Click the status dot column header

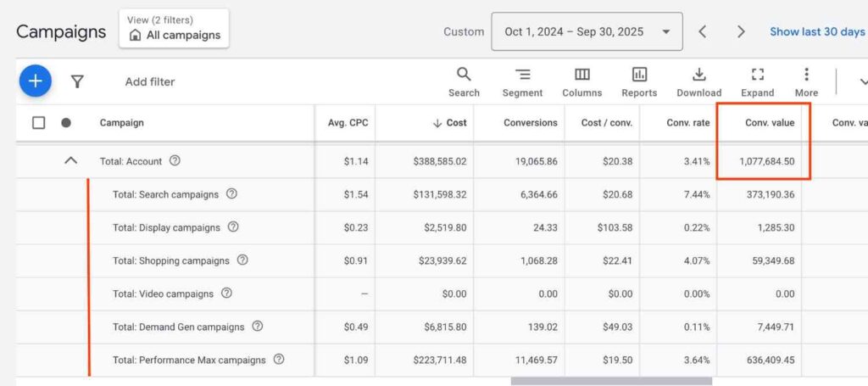coord(66,123)
